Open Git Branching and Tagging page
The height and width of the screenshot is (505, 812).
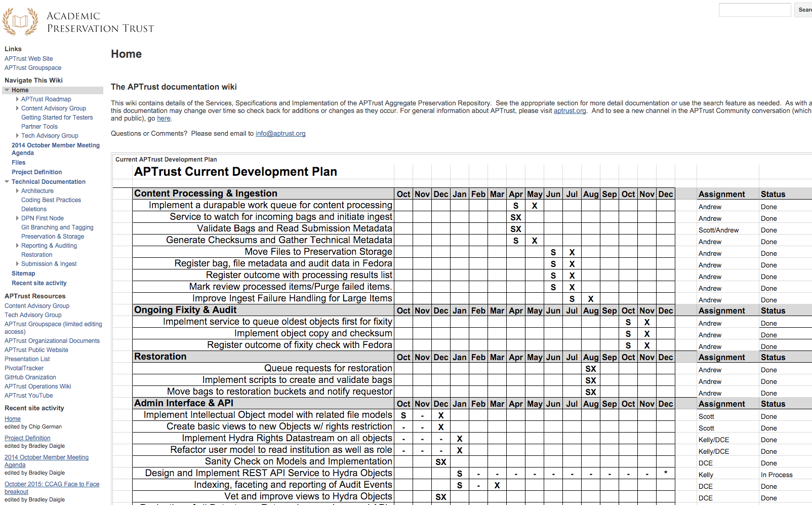(57, 227)
